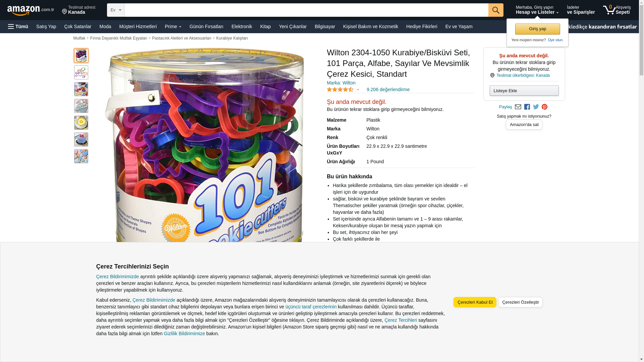
Task: Open the Gizlilik Bildirimimize link
Action: click(x=184, y=334)
